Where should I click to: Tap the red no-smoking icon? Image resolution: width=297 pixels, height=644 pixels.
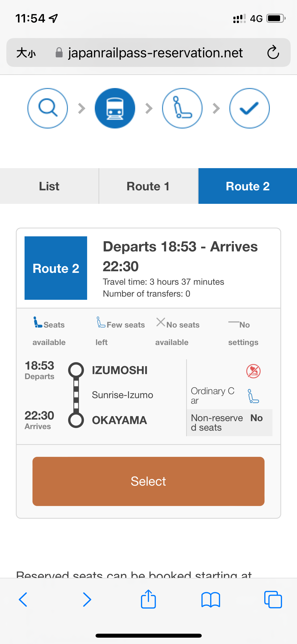(x=253, y=371)
